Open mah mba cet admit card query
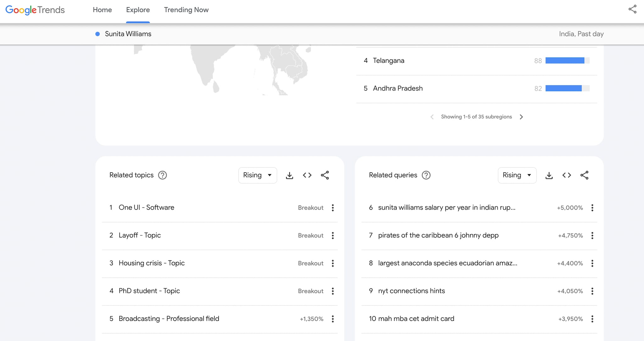The image size is (644, 341). pos(416,319)
